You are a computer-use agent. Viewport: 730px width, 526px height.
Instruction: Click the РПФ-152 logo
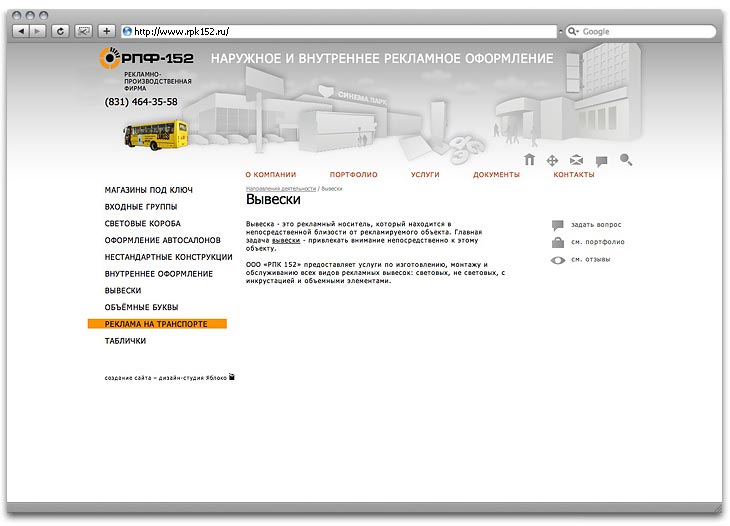146,58
